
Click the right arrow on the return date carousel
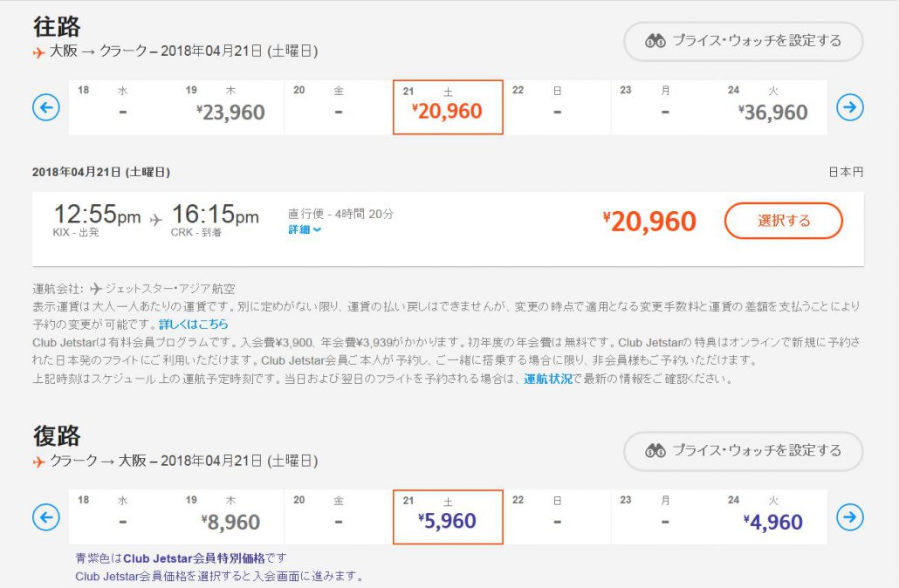tap(848, 516)
